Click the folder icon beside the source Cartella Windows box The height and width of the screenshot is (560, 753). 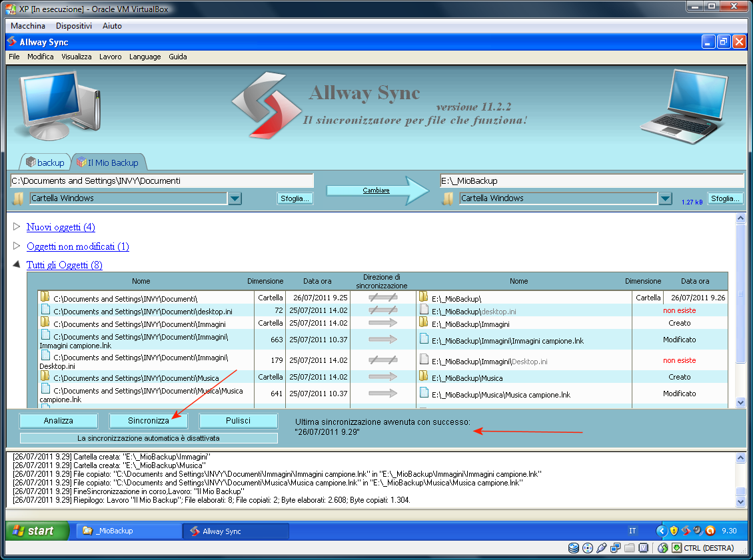tap(18, 198)
